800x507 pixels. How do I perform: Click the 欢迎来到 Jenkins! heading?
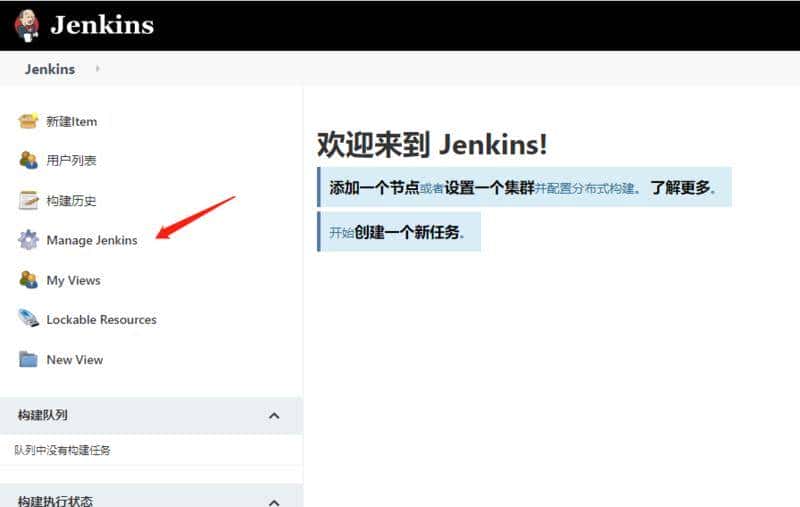pyautogui.click(x=432, y=144)
